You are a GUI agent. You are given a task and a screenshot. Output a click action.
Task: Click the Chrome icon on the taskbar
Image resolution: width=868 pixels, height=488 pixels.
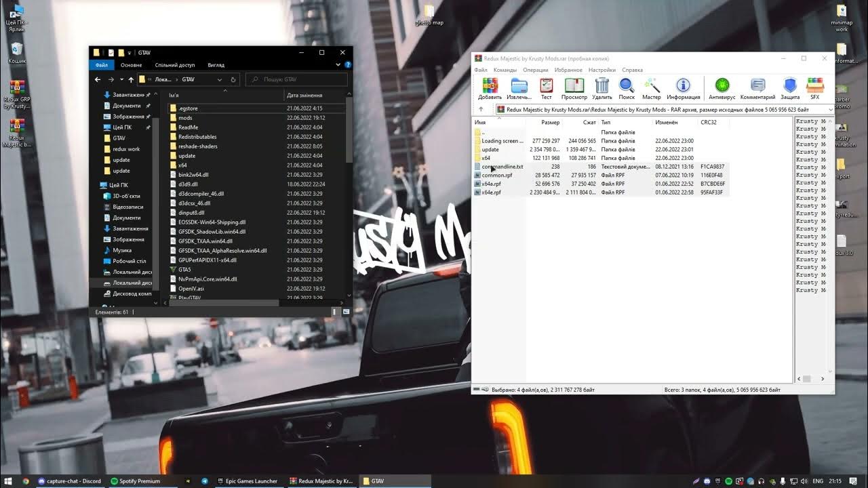point(26,481)
